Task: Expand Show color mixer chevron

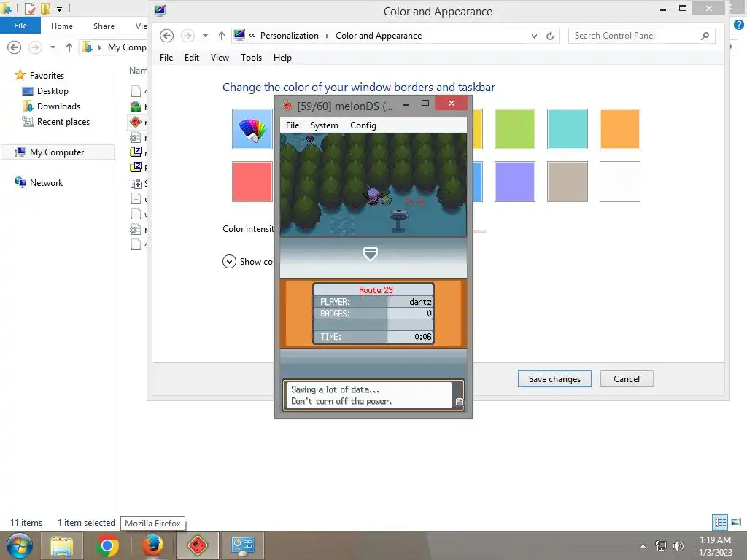Action: [229, 262]
